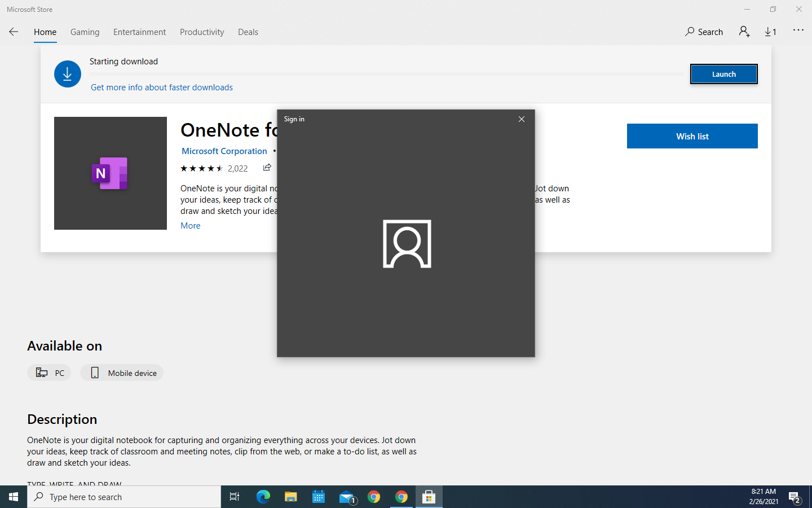Click the blue download circle icon
The image size is (812, 508).
point(68,74)
